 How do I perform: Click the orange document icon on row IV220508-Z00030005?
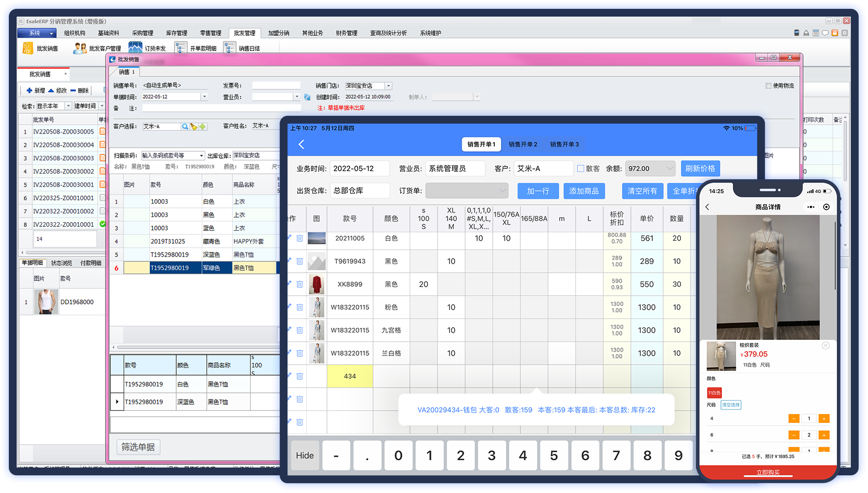(102, 131)
